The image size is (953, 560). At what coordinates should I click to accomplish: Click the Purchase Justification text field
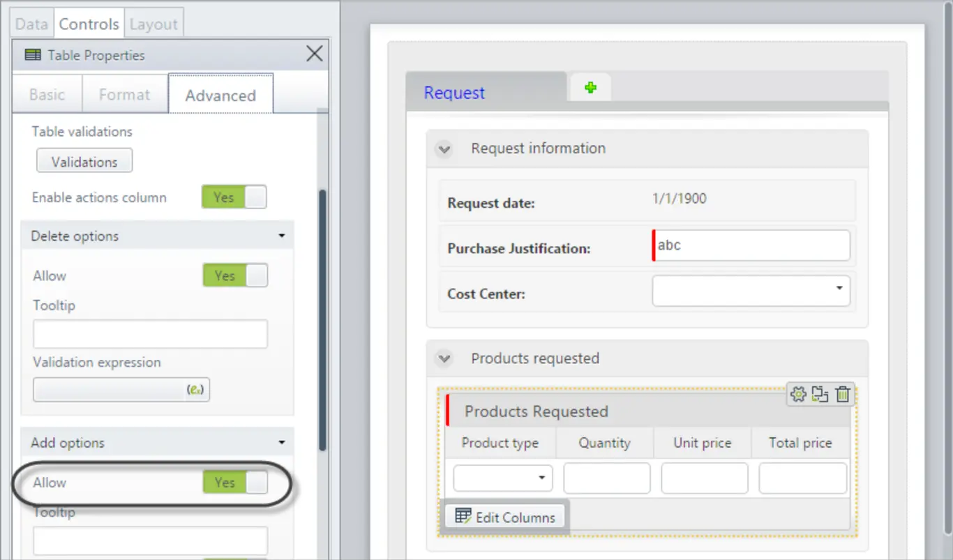751,245
